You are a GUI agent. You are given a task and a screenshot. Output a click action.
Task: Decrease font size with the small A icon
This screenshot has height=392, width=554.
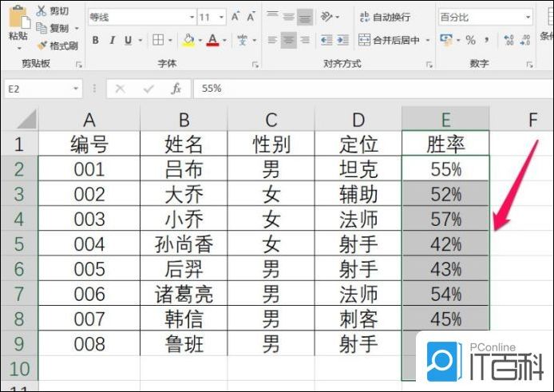click(251, 17)
